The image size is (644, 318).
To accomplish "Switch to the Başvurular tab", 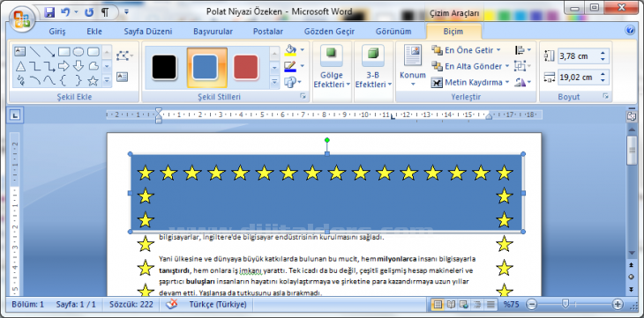I will 213,32.
